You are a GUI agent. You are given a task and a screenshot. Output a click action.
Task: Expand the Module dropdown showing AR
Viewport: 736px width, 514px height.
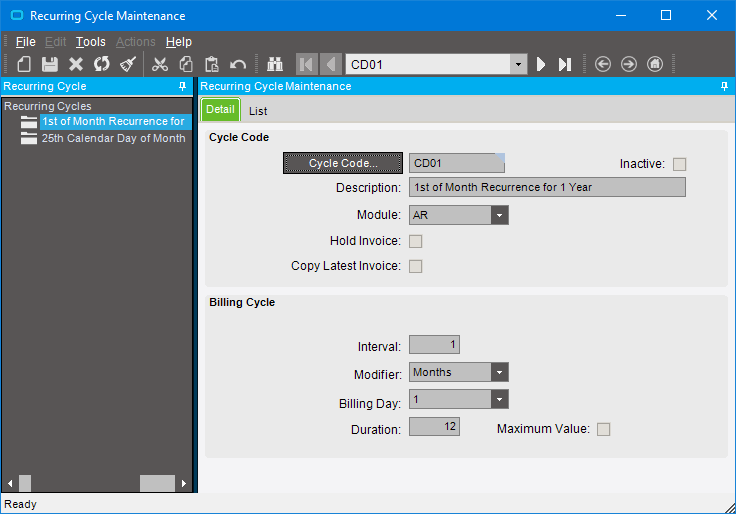(499, 215)
